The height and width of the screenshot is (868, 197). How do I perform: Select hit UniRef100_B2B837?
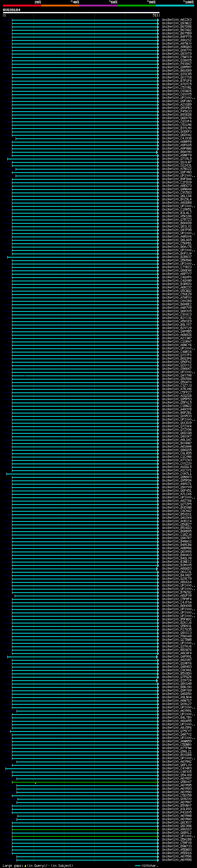coord(177,257)
